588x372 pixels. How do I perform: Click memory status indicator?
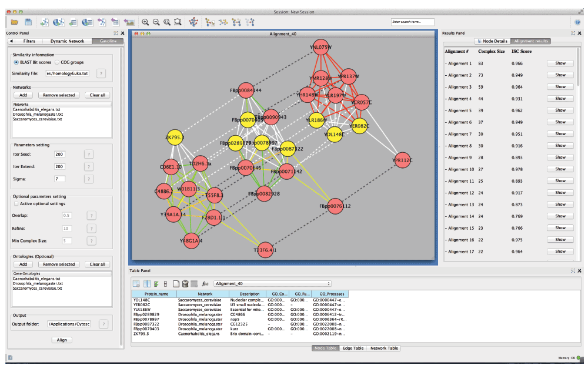(x=579, y=358)
